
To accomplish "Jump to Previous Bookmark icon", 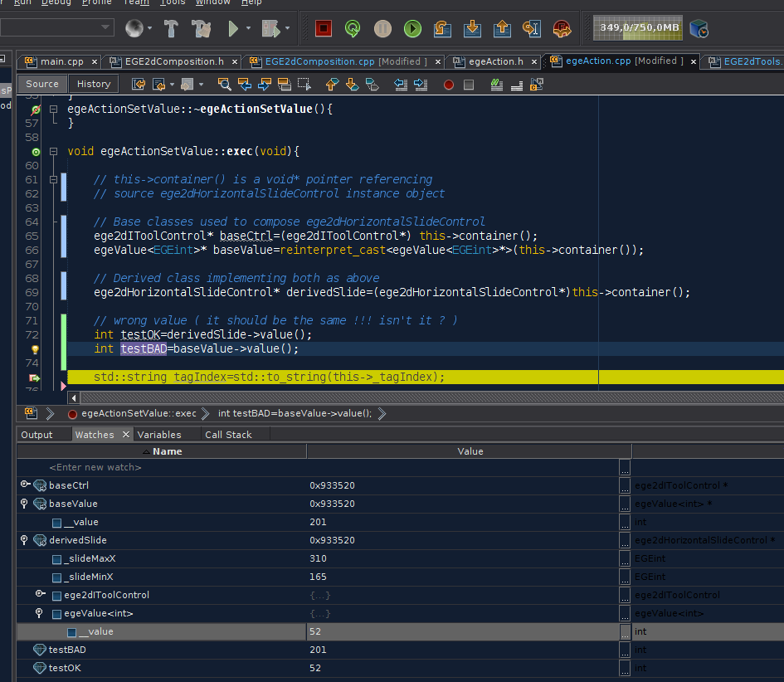I will tap(332, 85).
